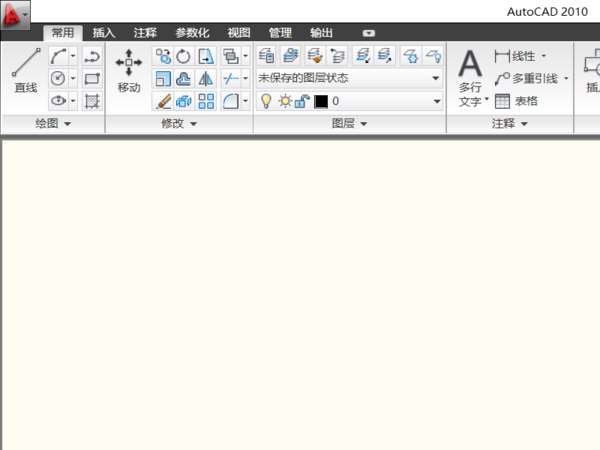Activate the 移动 (Move) tool
The width and height of the screenshot is (600, 450).
(x=129, y=71)
